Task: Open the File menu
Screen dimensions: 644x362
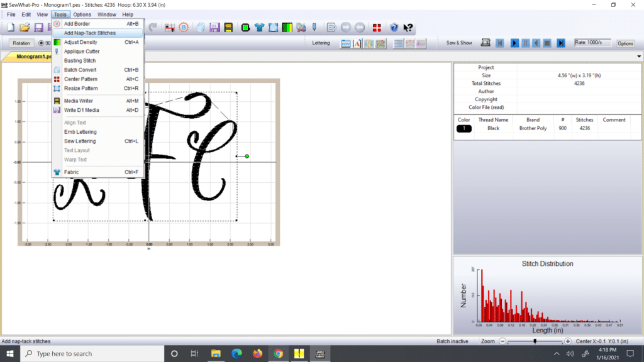Action: 11,14
